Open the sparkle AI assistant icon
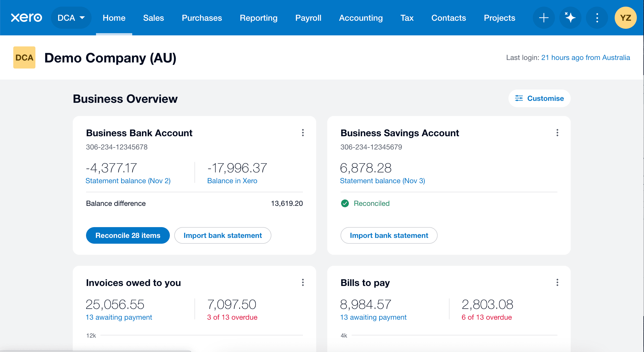The height and width of the screenshot is (352, 644). point(570,18)
